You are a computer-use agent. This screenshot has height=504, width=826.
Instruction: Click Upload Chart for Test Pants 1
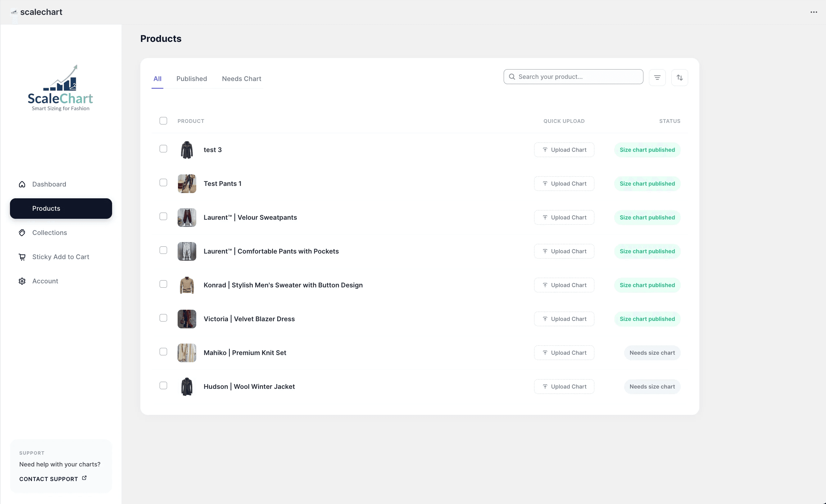tap(564, 184)
